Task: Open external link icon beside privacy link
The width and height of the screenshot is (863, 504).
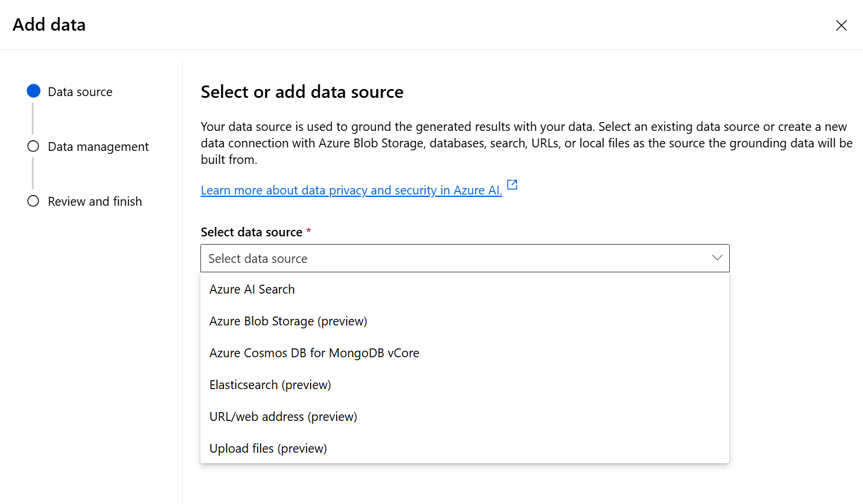Action: (512, 185)
